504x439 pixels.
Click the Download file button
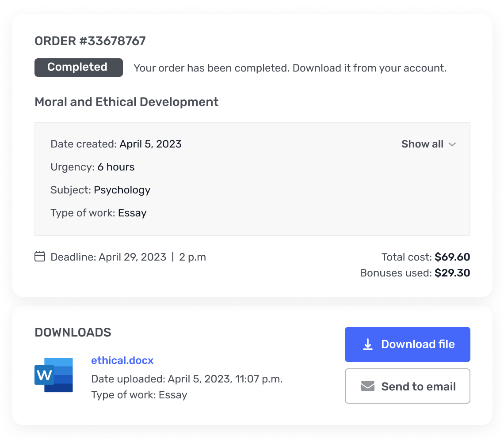[x=407, y=344]
